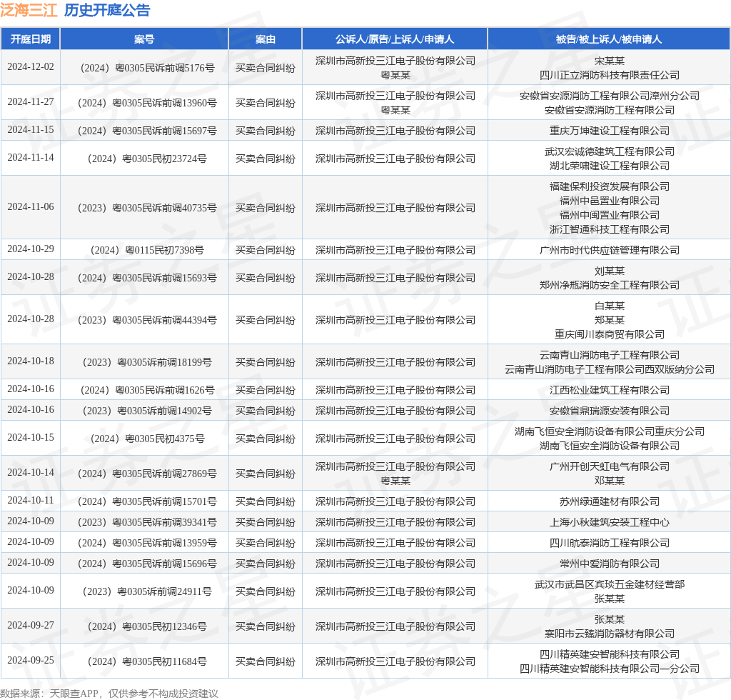Click defendant 宋某某
This screenshot has width=731, height=700.
(x=610, y=61)
